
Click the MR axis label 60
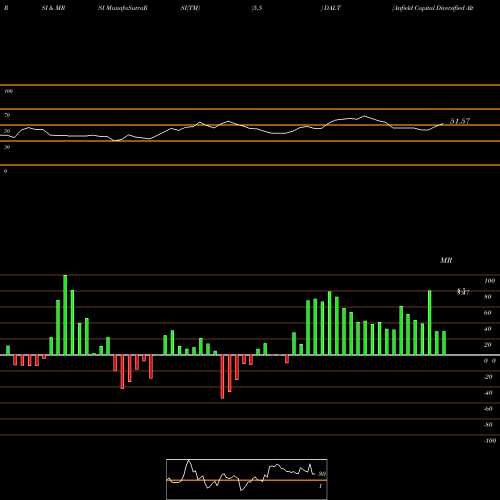[x=488, y=313]
